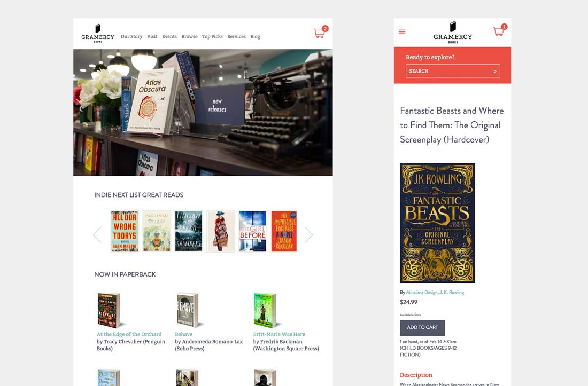Select the Pachinko book cover
This screenshot has width=588, height=386.
(x=157, y=231)
